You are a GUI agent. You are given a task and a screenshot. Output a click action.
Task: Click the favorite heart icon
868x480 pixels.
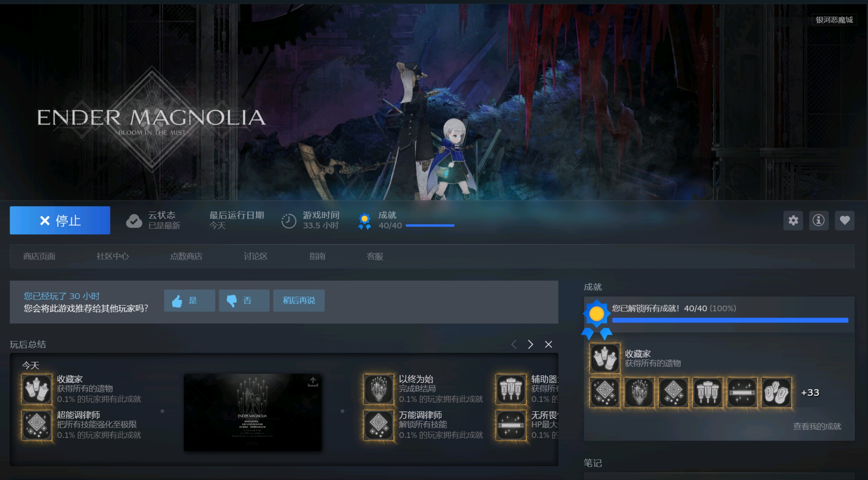(x=845, y=220)
